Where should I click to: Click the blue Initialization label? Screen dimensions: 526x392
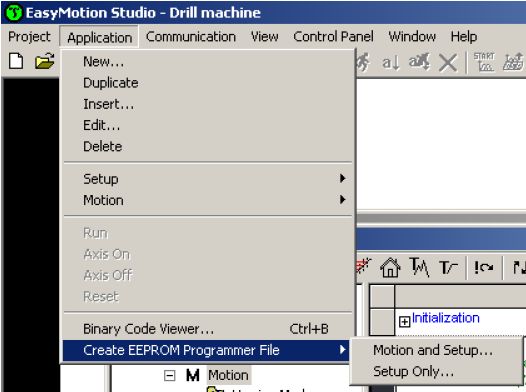click(x=445, y=318)
